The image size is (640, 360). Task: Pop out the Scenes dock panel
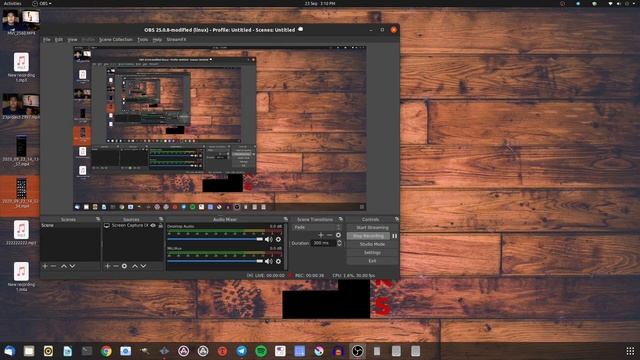pyautogui.click(x=98, y=219)
